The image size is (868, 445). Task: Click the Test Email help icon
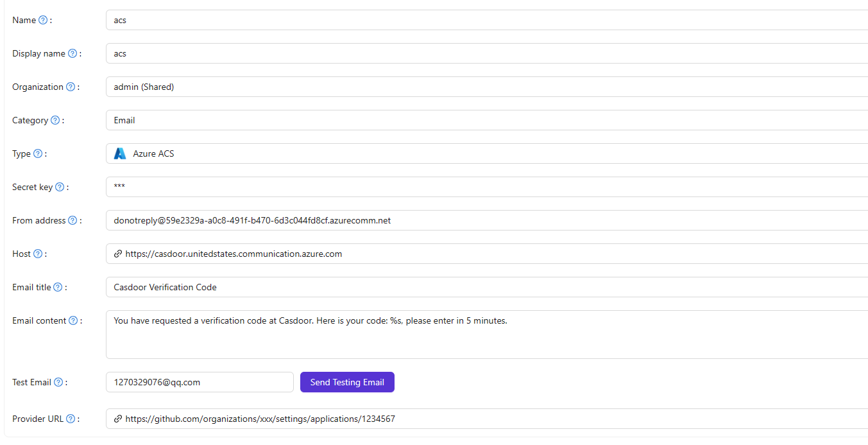coord(58,381)
